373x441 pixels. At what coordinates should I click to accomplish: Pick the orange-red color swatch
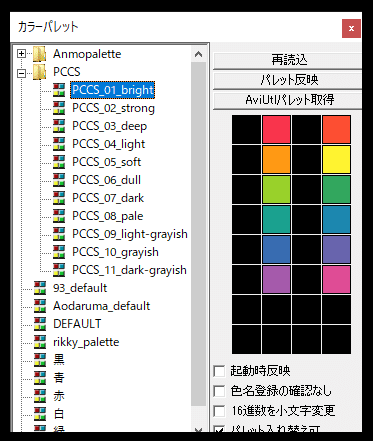(336, 129)
